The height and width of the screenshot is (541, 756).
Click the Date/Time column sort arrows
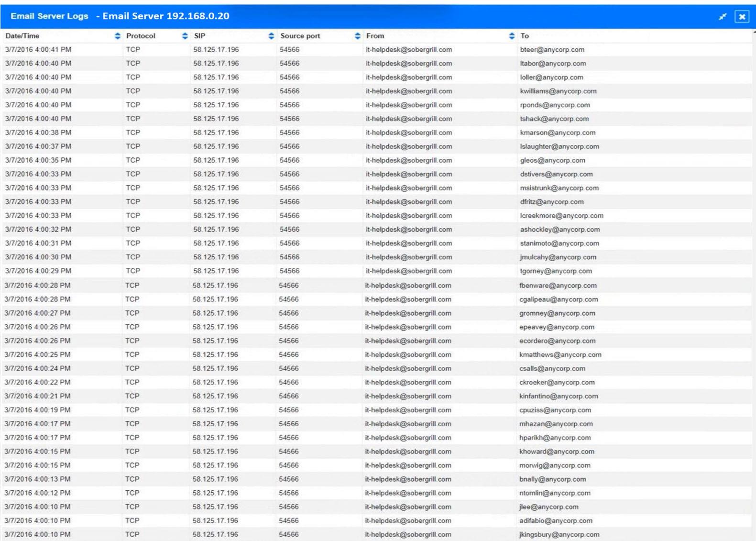point(117,36)
